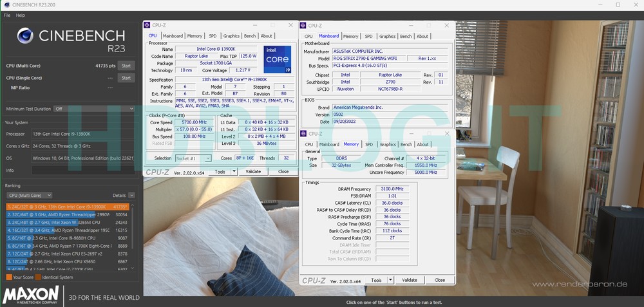Expand the ranking Details arrow
Image resolution: width=644 pixels, height=307 pixels.
coord(131,196)
